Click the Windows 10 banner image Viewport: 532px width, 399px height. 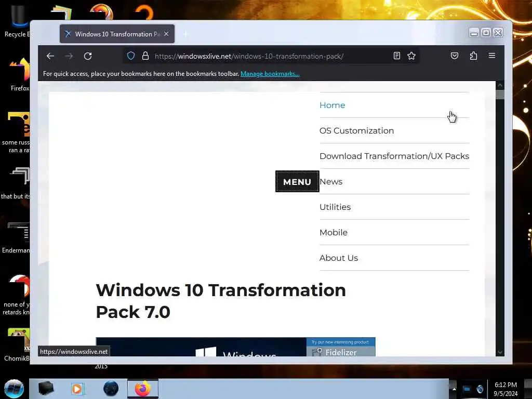pos(201,347)
